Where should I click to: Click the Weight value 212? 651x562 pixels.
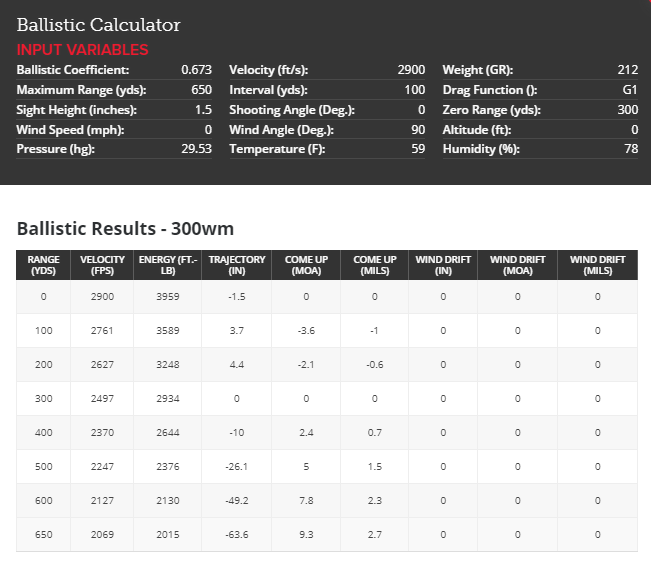coord(628,70)
